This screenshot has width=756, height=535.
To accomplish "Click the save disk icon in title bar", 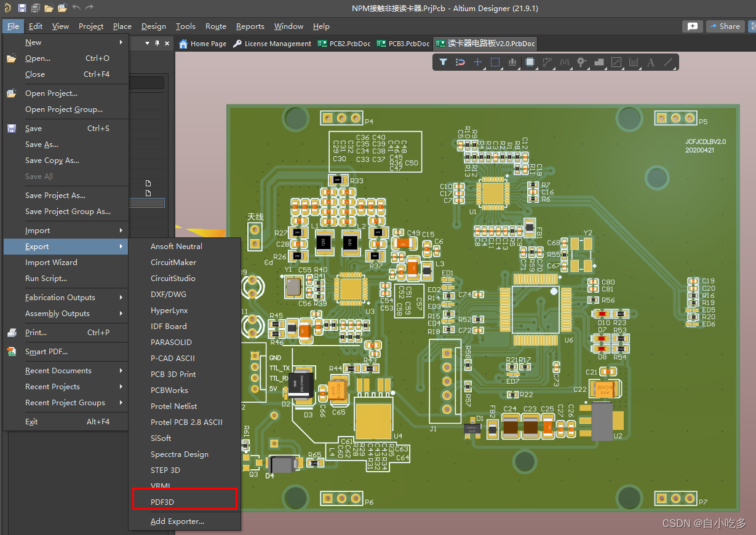I will (x=22, y=8).
